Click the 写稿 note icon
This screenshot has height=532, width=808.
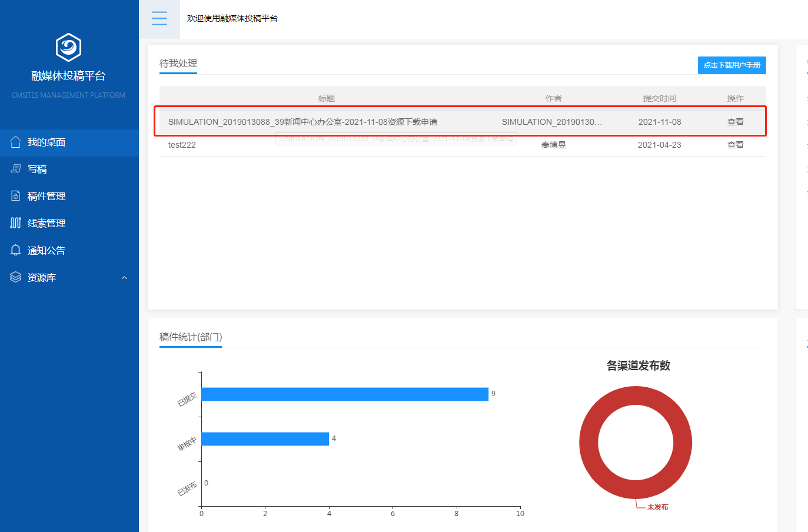click(16, 169)
